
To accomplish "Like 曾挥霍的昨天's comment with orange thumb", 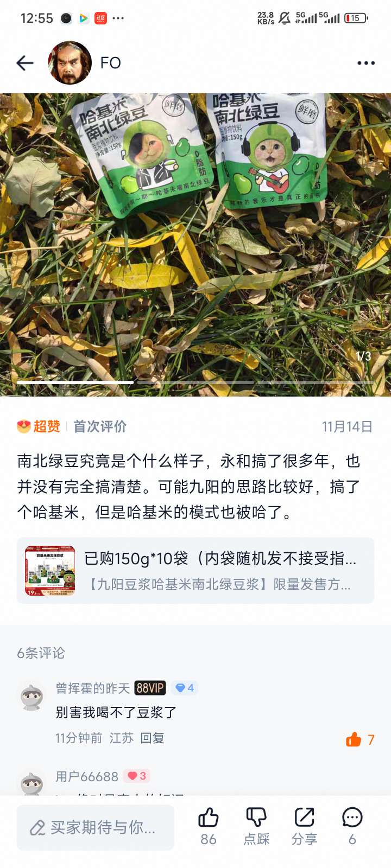I will coord(354,739).
